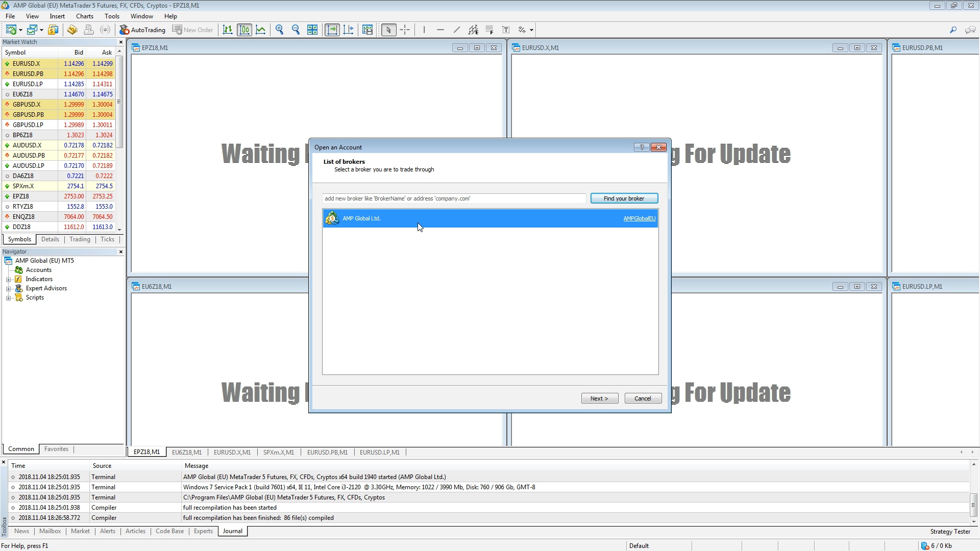Expand the Expert Advisors tree node
The height and width of the screenshot is (551, 980).
[x=9, y=289]
